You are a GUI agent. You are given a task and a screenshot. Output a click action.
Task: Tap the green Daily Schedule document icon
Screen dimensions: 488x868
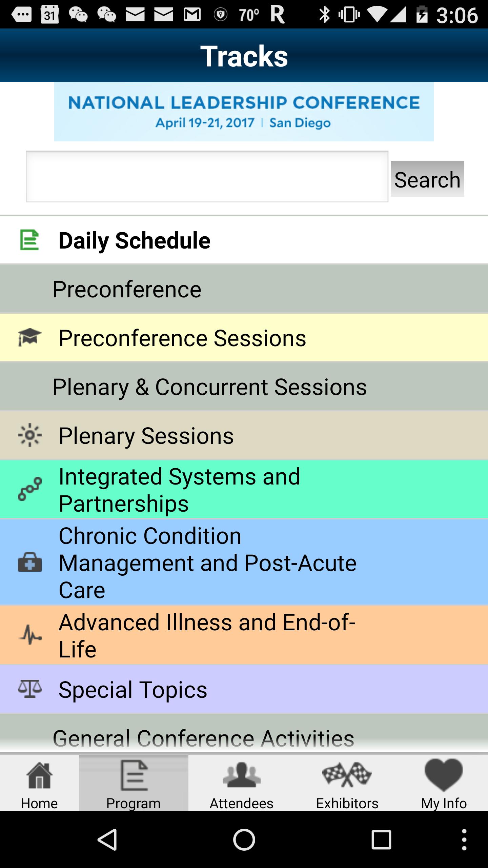tap(30, 240)
